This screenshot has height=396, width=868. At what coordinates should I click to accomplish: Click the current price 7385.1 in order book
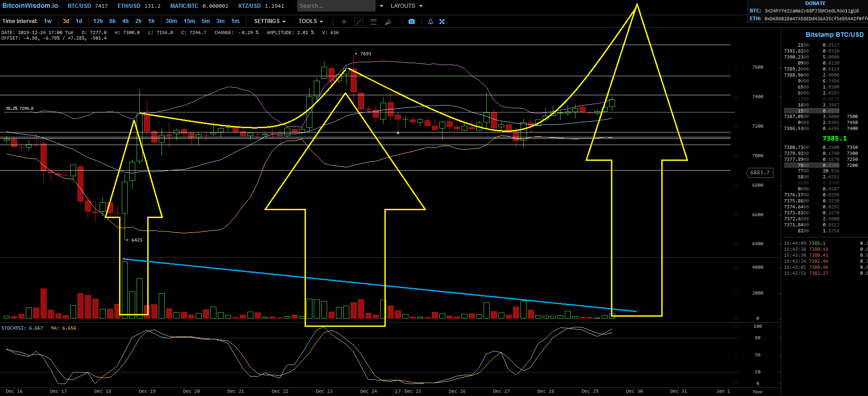[x=834, y=138]
